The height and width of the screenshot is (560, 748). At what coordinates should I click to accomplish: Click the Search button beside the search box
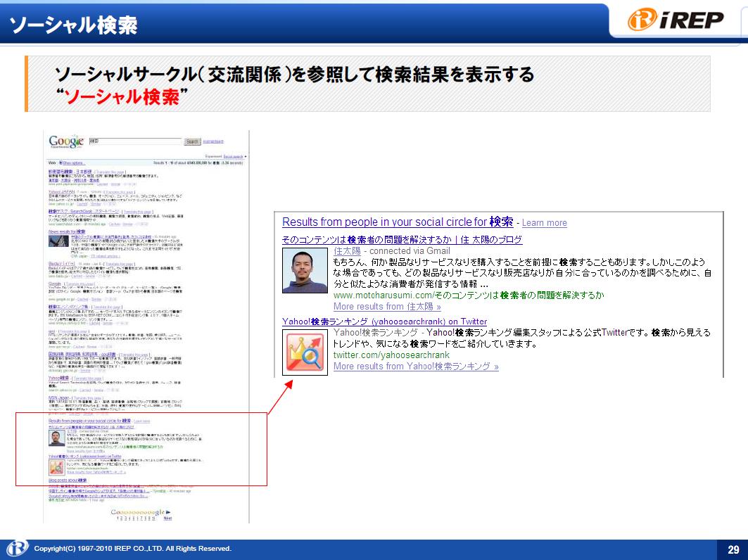tap(192, 141)
